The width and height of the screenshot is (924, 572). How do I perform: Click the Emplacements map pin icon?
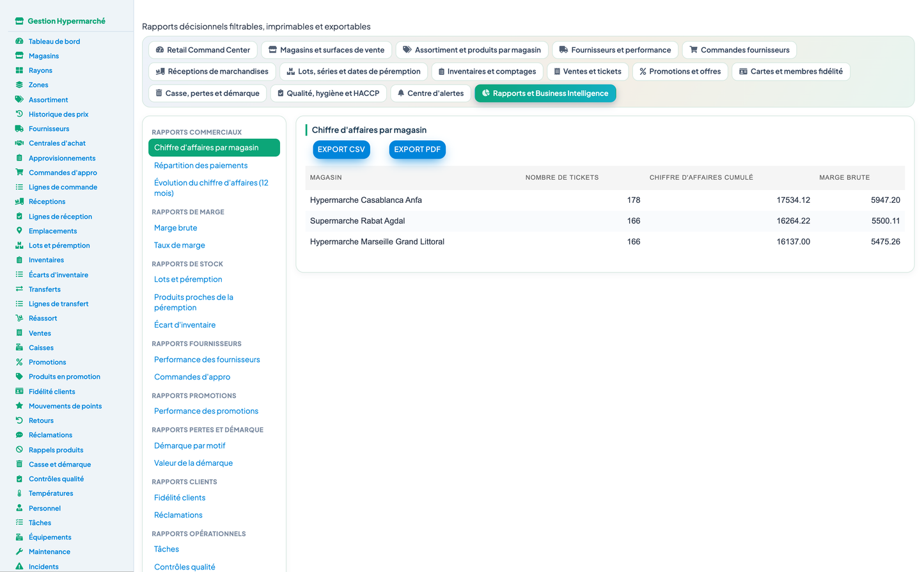coord(19,231)
